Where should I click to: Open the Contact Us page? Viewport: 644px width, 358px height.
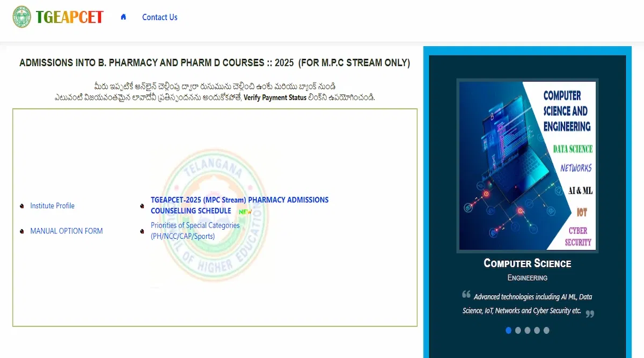[159, 17]
